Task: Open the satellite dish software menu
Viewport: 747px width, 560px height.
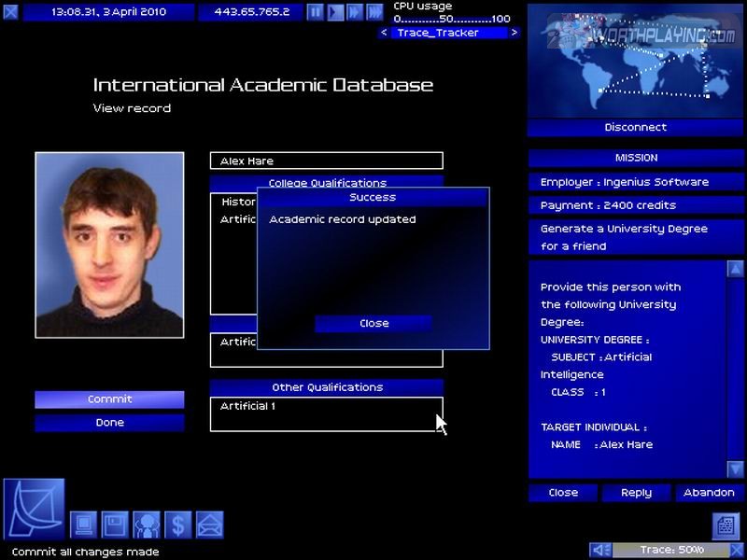Action: tap(35, 511)
